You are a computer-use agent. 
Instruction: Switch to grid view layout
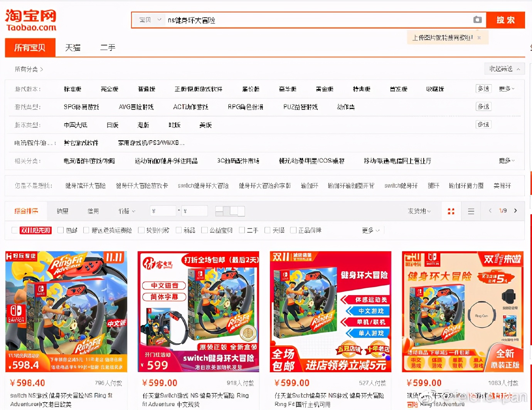451,211
